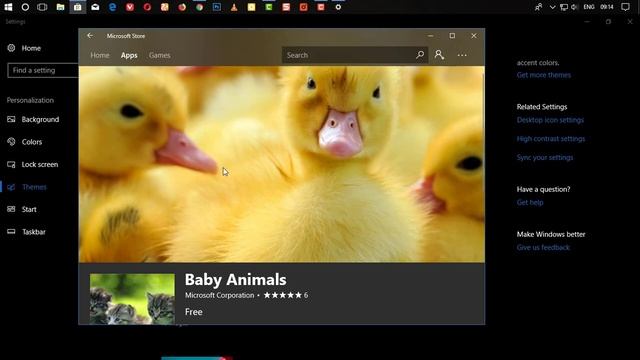Open Action Center notifications icon
Image resolution: width=640 pixels, height=360 pixels.
click(625, 7)
